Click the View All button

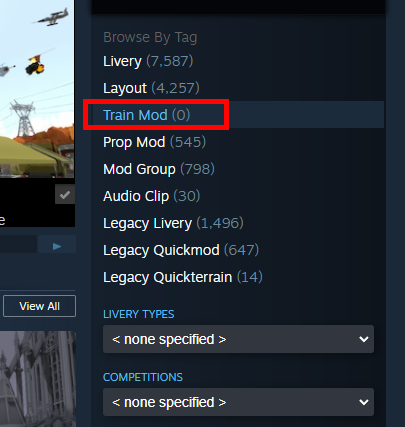(x=39, y=306)
